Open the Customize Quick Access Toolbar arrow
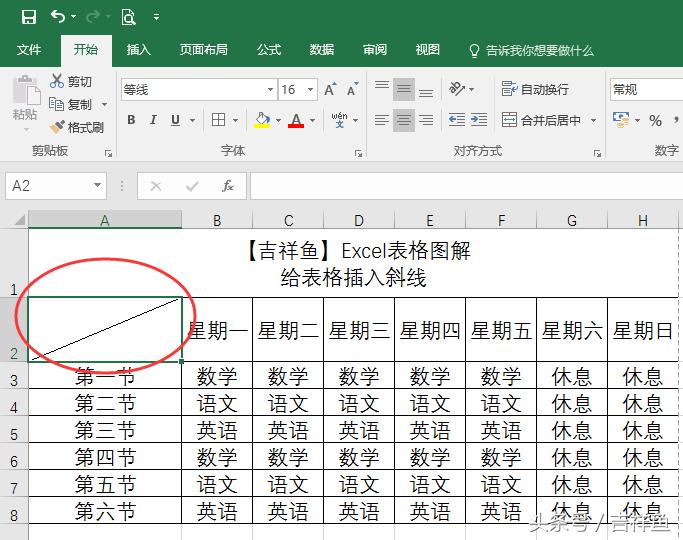 (156, 17)
